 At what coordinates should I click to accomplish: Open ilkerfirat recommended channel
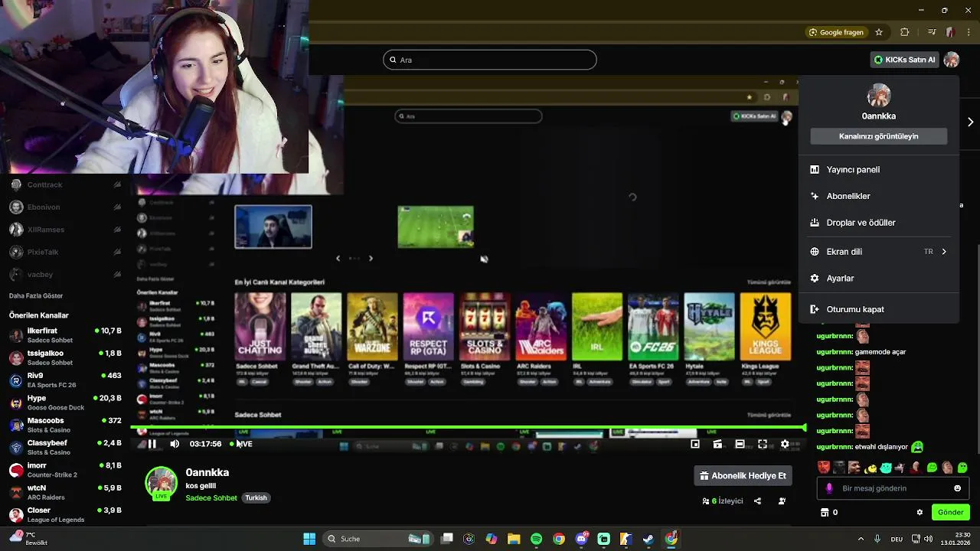pos(65,335)
